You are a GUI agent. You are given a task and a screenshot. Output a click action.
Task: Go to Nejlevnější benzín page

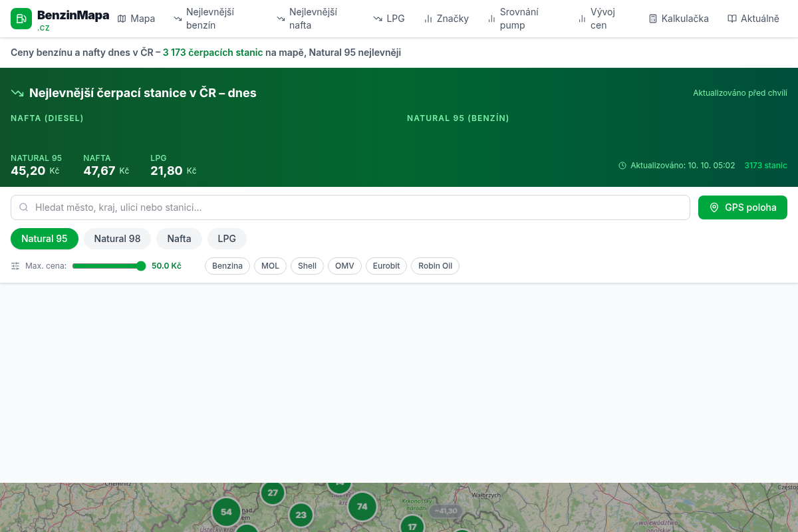click(217, 19)
